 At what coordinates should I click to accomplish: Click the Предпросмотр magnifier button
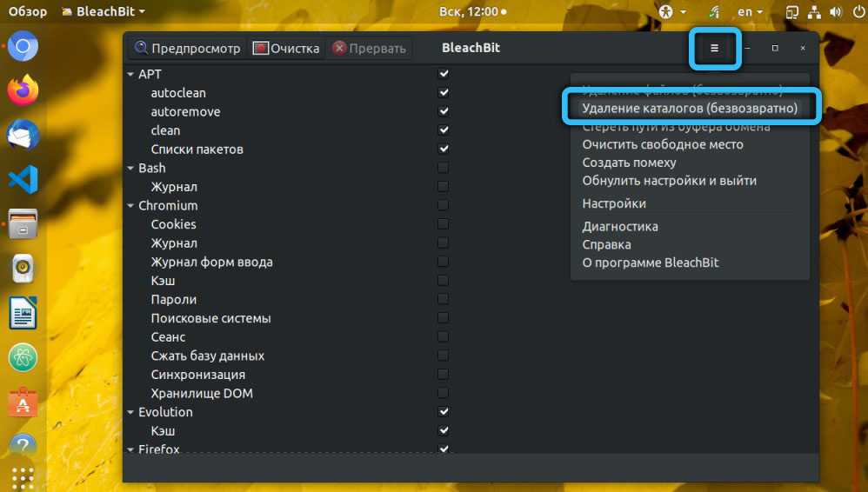(x=188, y=48)
